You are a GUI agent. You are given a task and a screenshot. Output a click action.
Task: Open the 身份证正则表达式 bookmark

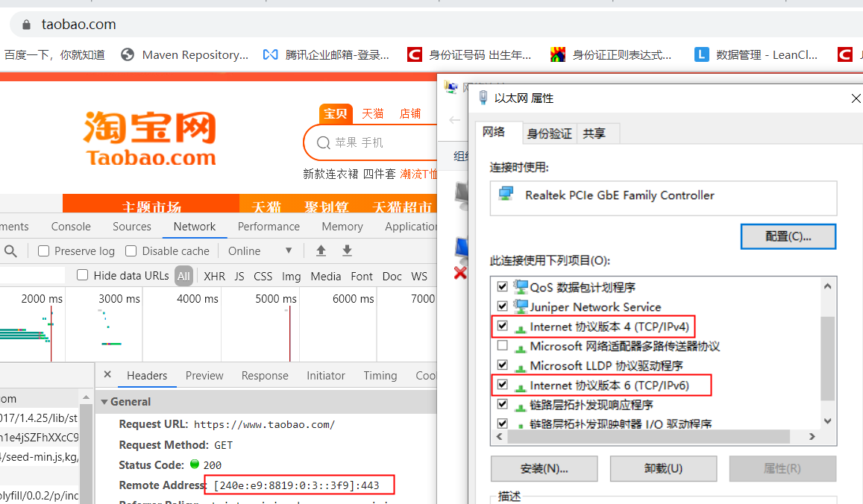pos(611,54)
